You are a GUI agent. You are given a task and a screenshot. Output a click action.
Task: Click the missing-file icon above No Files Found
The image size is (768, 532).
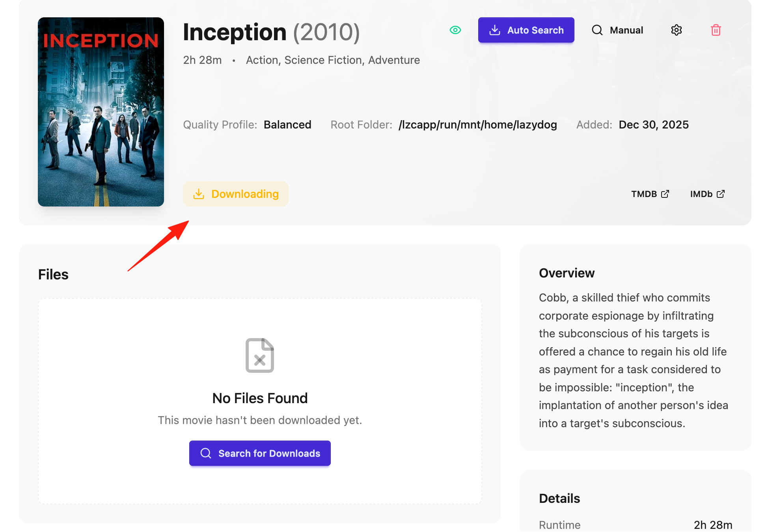pyautogui.click(x=260, y=355)
